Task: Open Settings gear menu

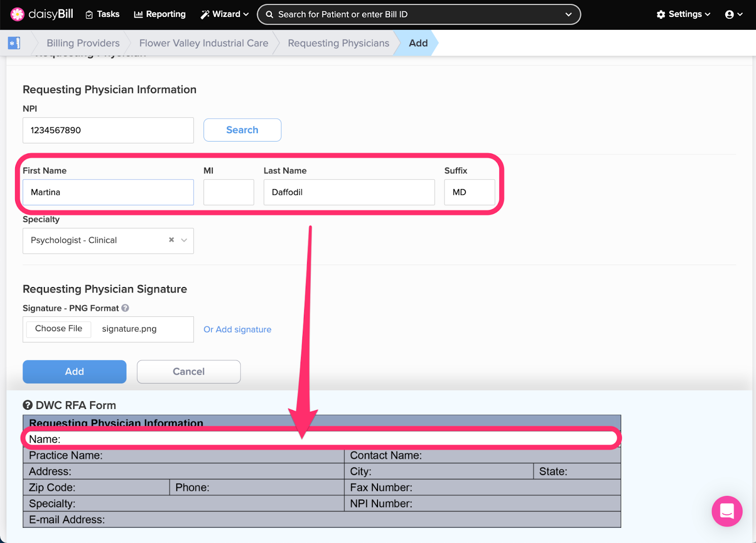Action: [x=683, y=14]
